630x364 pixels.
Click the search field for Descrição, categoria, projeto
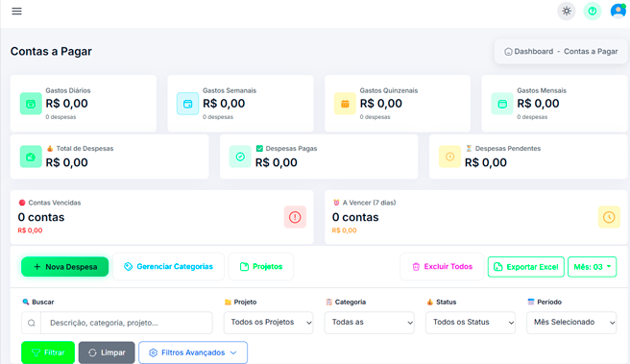click(127, 323)
